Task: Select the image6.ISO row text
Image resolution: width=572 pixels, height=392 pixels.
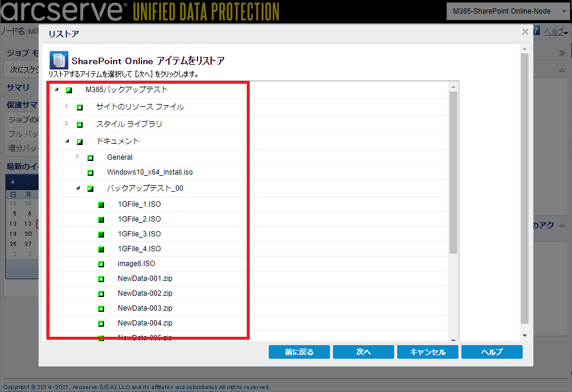Action: [x=136, y=264]
